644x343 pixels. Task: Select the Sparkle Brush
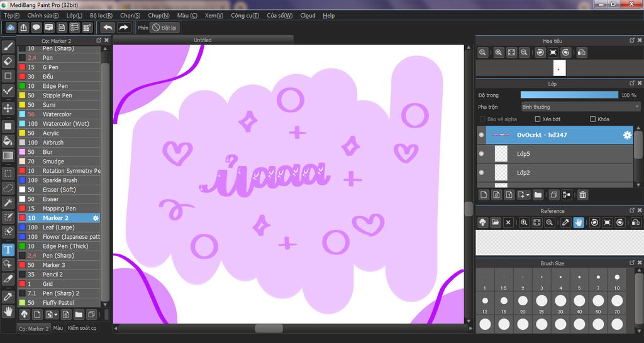tap(58, 180)
